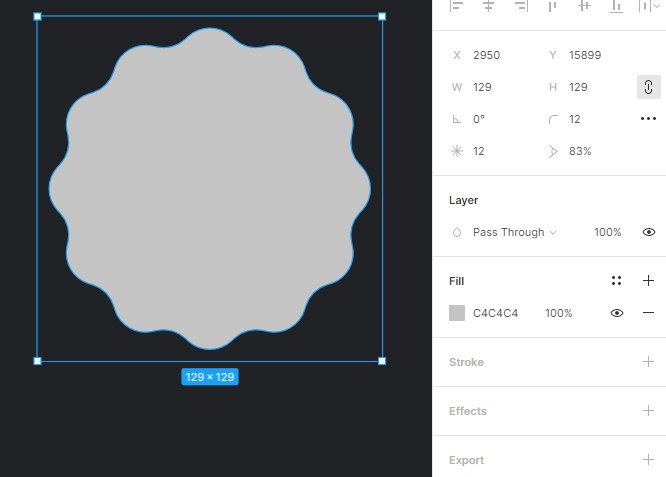This screenshot has height=477, width=666.
Task: Toggle layer visibility eye icon
Action: coord(649,232)
